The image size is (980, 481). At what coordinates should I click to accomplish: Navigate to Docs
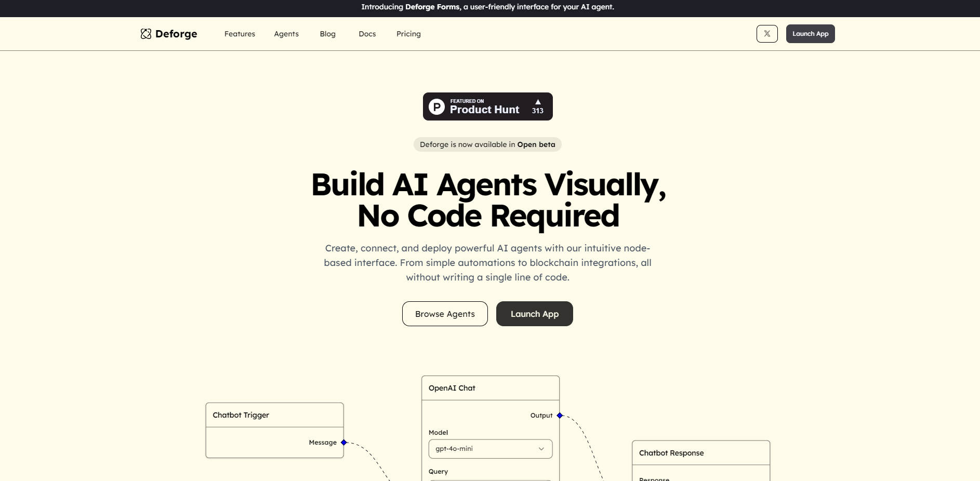[x=367, y=34]
